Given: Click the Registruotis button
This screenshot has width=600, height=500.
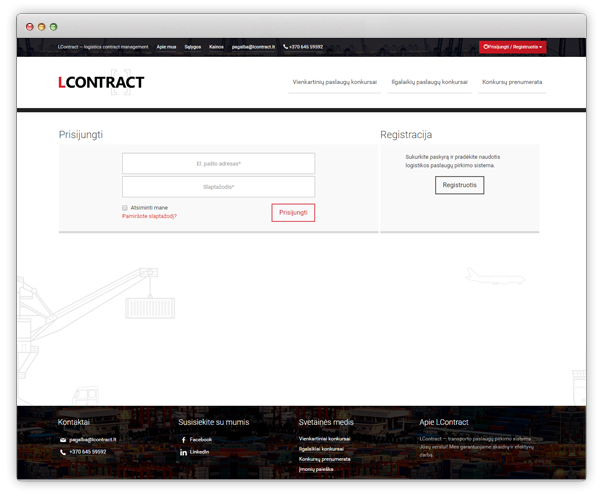Looking at the screenshot, I should (460, 185).
